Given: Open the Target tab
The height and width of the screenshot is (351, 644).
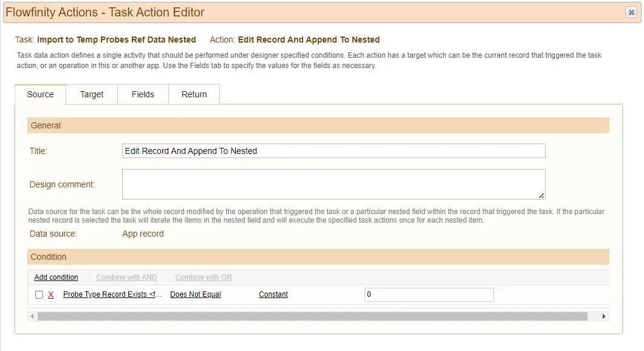Looking at the screenshot, I should point(92,94).
